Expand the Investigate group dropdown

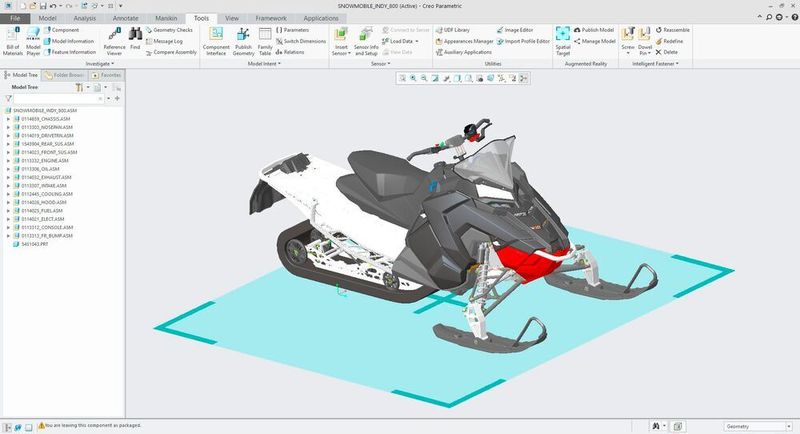(99, 64)
